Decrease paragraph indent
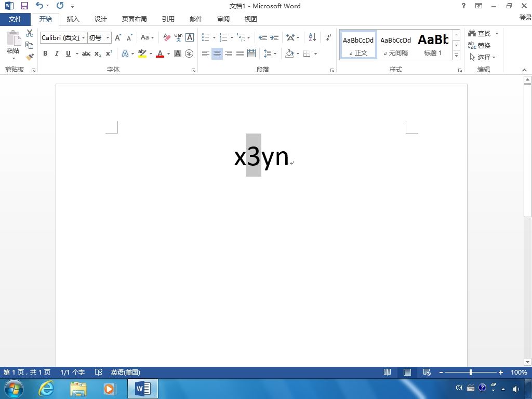This screenshot has width=532, height=399. (262, 37)
